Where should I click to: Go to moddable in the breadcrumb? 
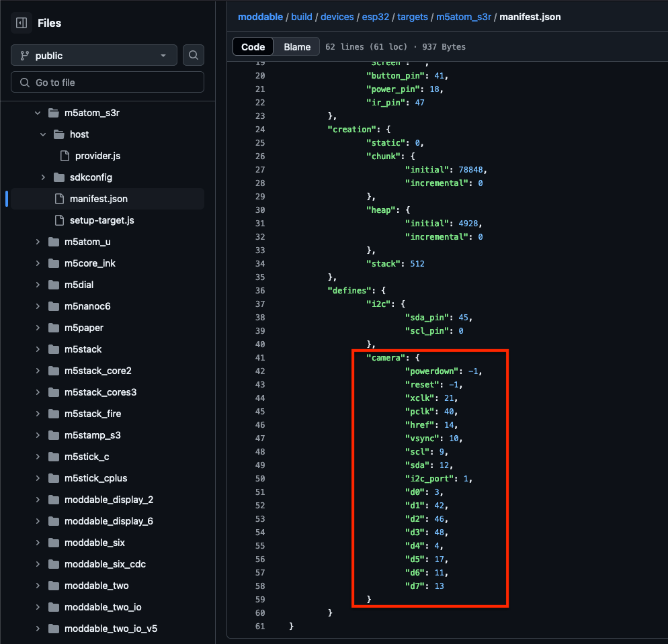pyautogui.click(x=260, y=17)
